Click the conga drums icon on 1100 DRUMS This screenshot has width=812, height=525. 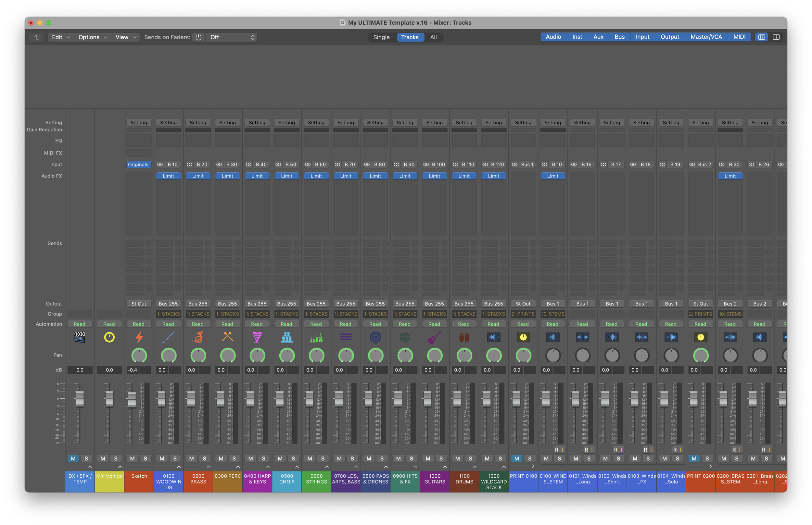[464, 337]
